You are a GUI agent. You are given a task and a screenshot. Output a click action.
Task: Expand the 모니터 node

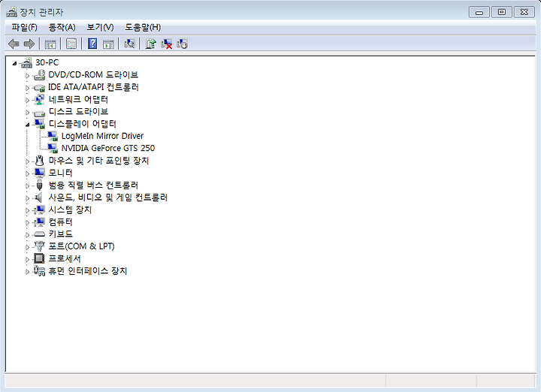[x=28, y=173]
